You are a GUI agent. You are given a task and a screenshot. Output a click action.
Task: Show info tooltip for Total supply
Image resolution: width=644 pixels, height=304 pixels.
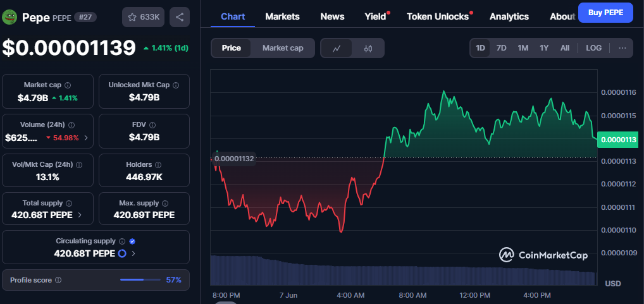click(69, 203)
